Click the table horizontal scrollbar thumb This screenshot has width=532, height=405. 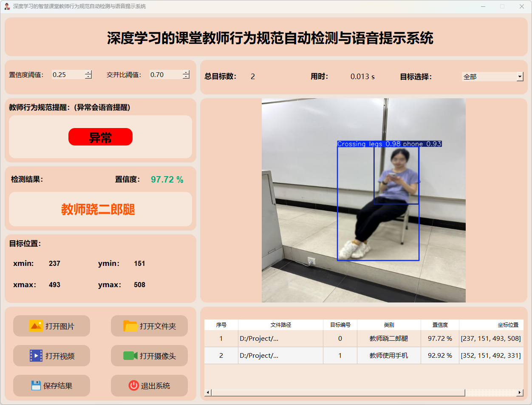[x=338, y=392]
